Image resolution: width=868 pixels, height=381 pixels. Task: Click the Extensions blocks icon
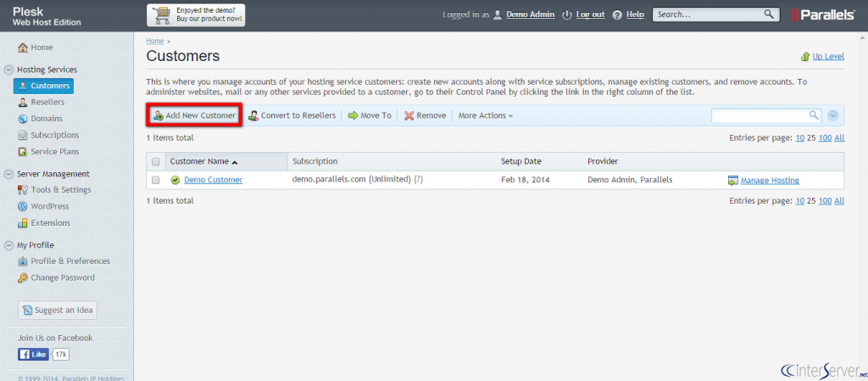(x=23, y=223)
